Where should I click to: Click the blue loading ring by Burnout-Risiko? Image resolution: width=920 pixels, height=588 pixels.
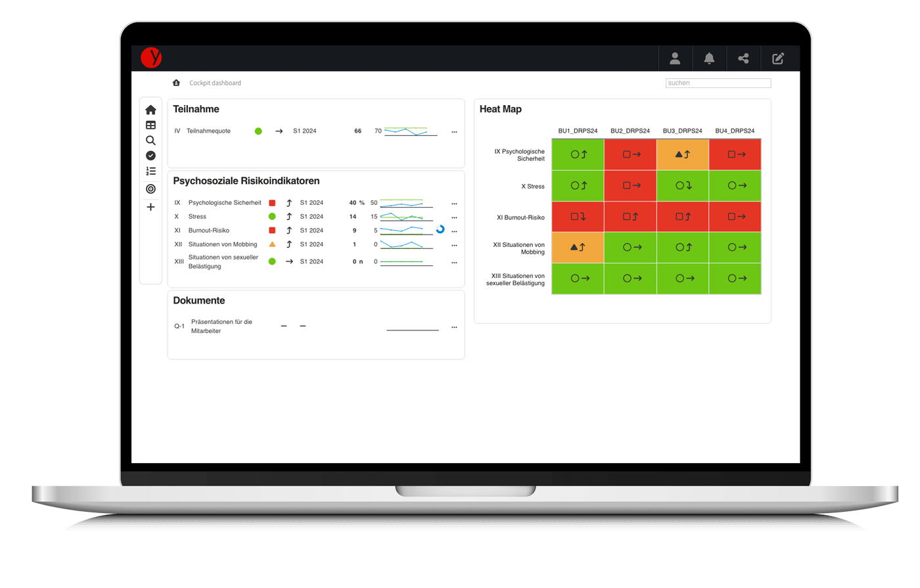pyautogui.click(x=440, y=229)
